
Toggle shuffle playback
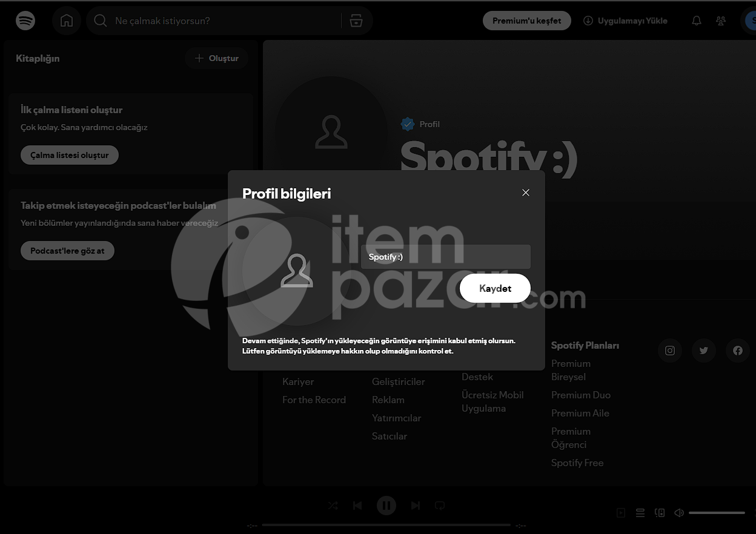333,506
